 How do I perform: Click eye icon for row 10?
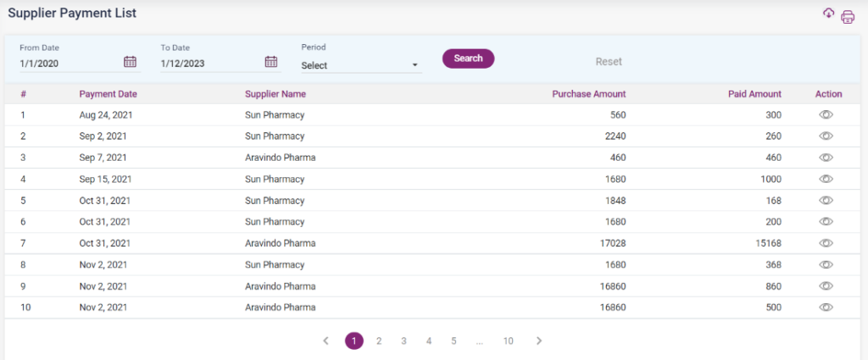coord(826,307)
